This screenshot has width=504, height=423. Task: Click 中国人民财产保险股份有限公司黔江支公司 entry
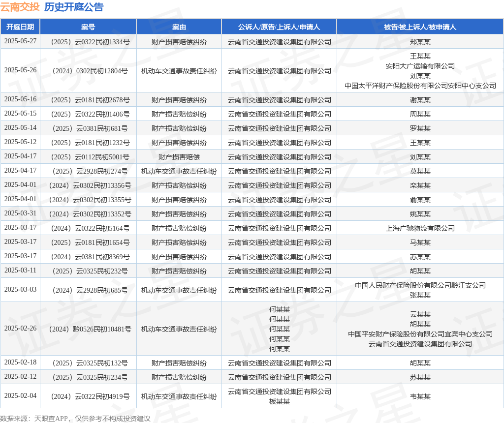coord(420,285)
